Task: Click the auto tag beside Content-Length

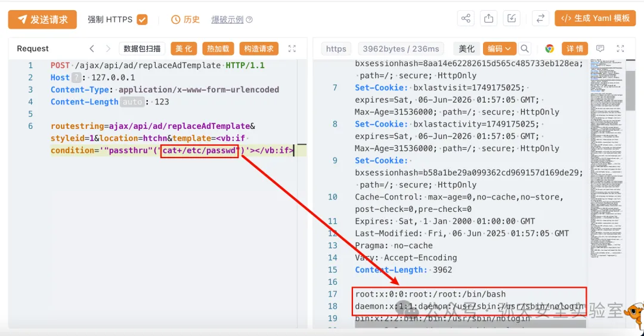Action: 132,101
